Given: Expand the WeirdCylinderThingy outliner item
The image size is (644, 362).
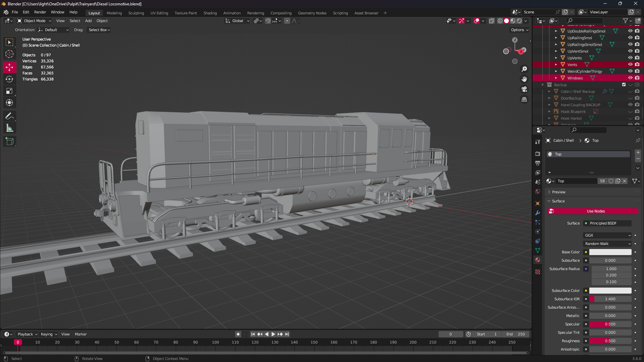Looking at the screenshot, I should tap(556, 71).
